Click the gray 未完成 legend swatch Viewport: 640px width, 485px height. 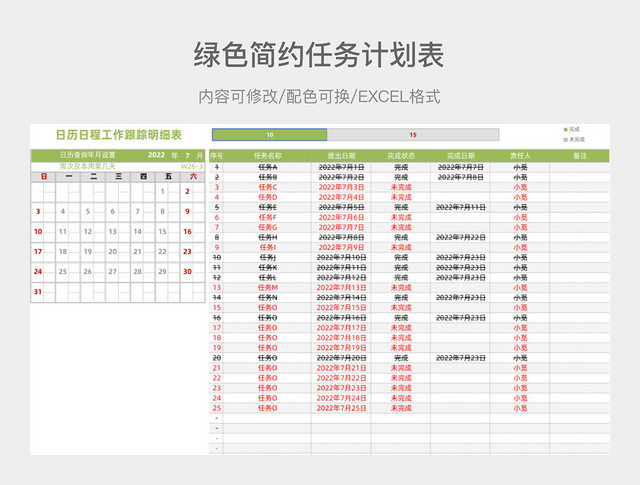click(565, 140)
